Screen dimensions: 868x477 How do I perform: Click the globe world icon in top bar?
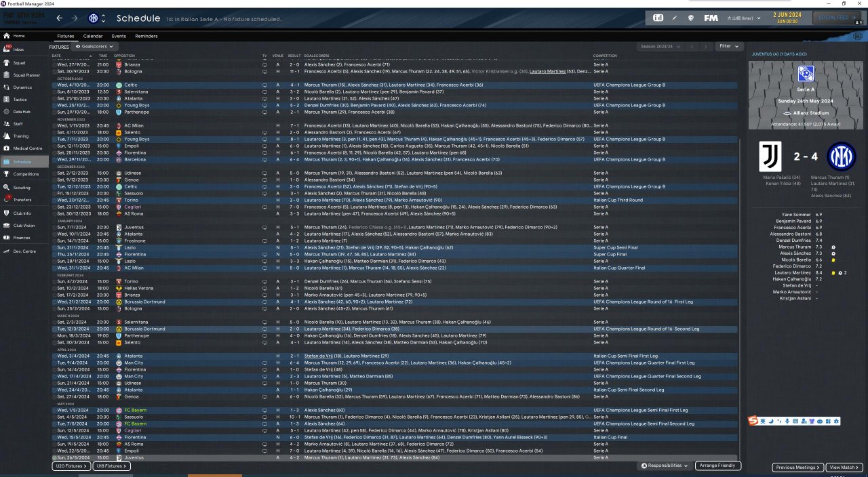(x=690, y=18)
